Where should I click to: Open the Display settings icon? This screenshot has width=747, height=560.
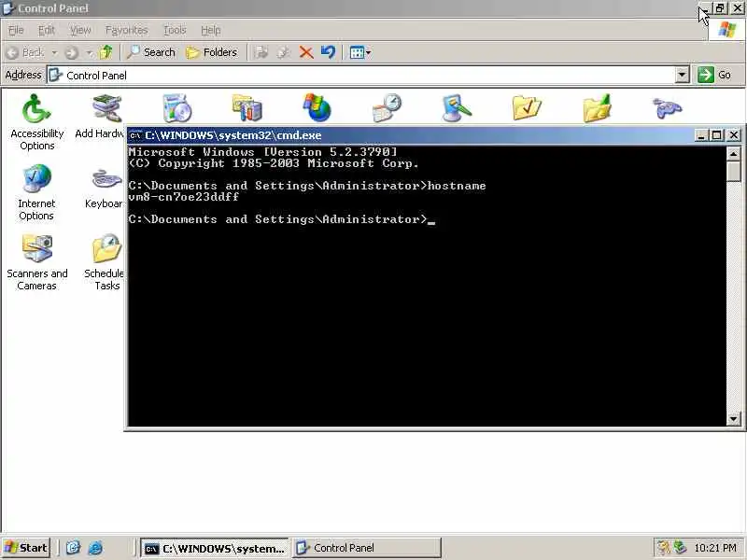click(x=457, y=107)
